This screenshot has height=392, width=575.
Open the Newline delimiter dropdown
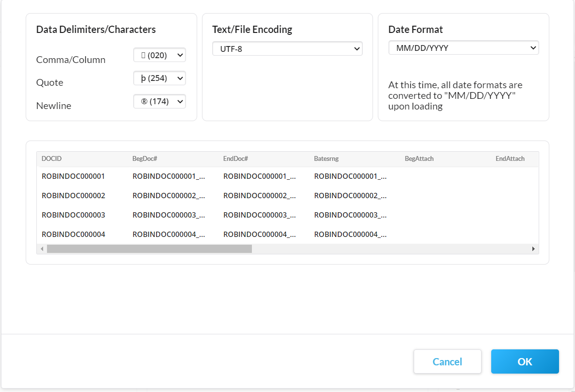[159, 101]
